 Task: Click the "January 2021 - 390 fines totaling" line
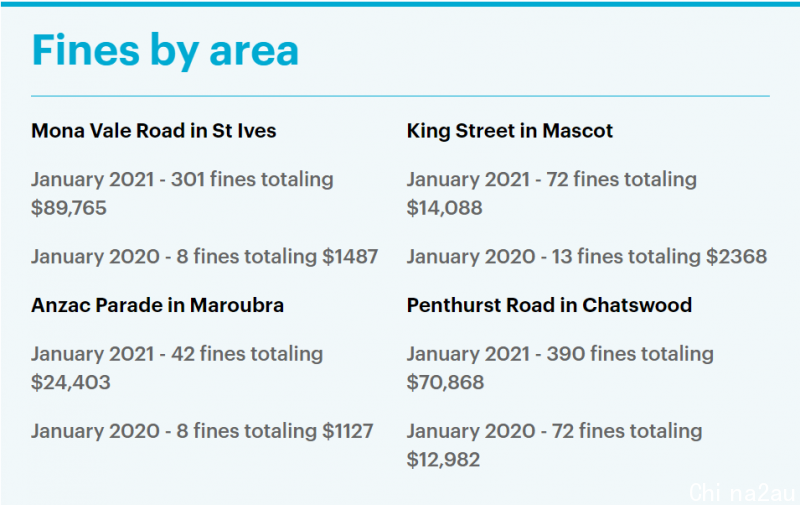click(560, 355)
